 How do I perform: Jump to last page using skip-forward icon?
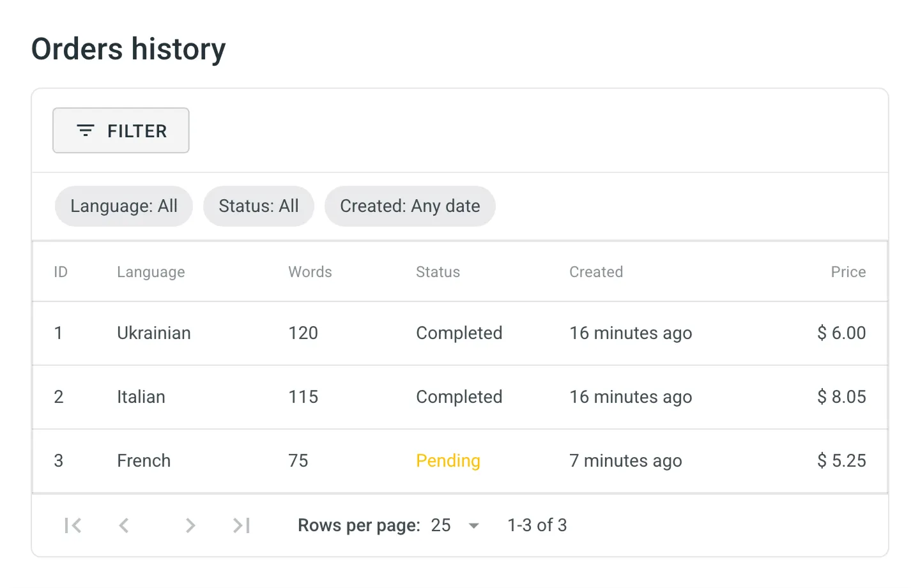tap(241, 525)
